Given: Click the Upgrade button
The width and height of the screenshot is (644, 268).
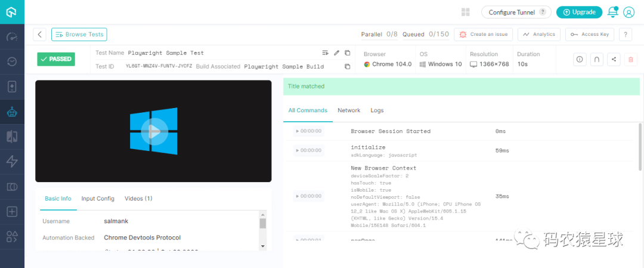Looking at the screenshot, I should [579, 13].
